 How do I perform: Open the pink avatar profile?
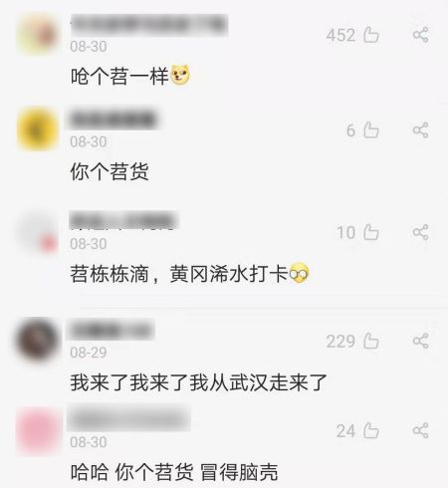point(39,430)
